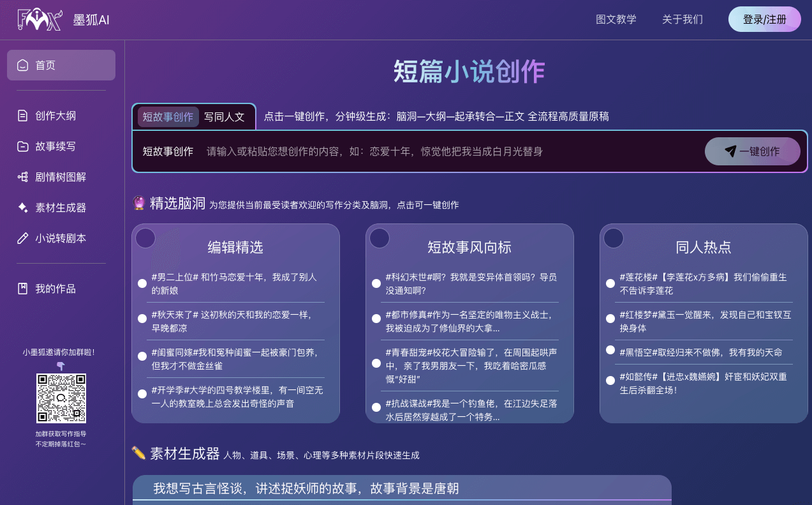This screenshot has width=812, height=505.
Task: Click the 一键创作 button
Action: click(x=752, y=151)
